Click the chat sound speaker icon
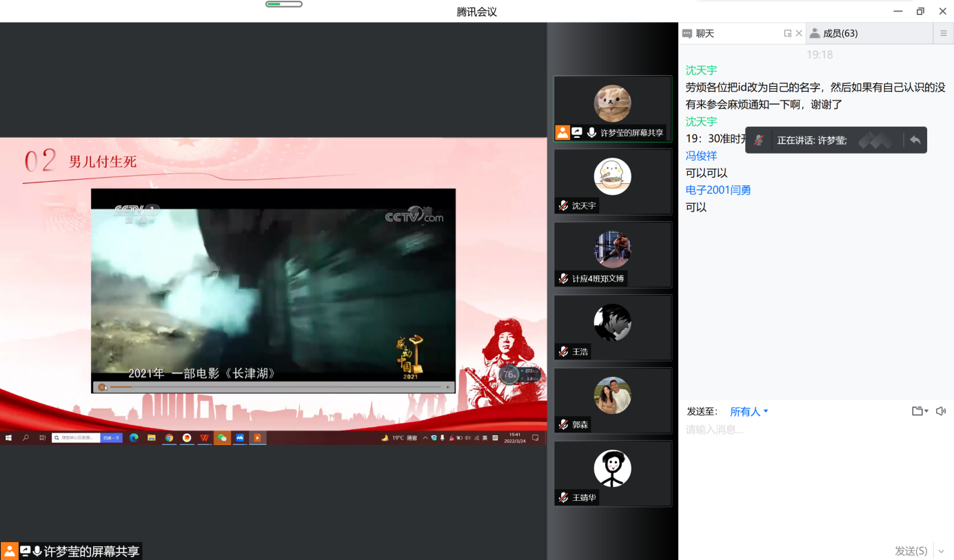Image resolution: width=954 pixels, height=560 pixels. coord(941,411)
